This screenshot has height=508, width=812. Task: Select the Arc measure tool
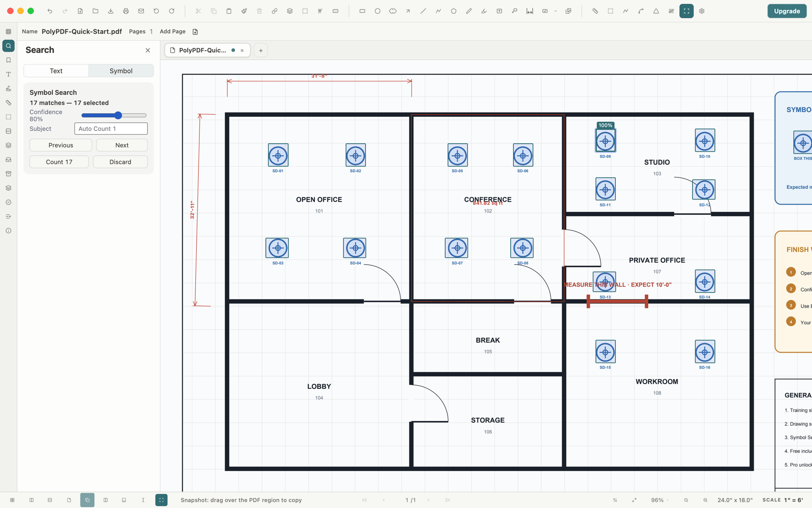tap(641, 11)
